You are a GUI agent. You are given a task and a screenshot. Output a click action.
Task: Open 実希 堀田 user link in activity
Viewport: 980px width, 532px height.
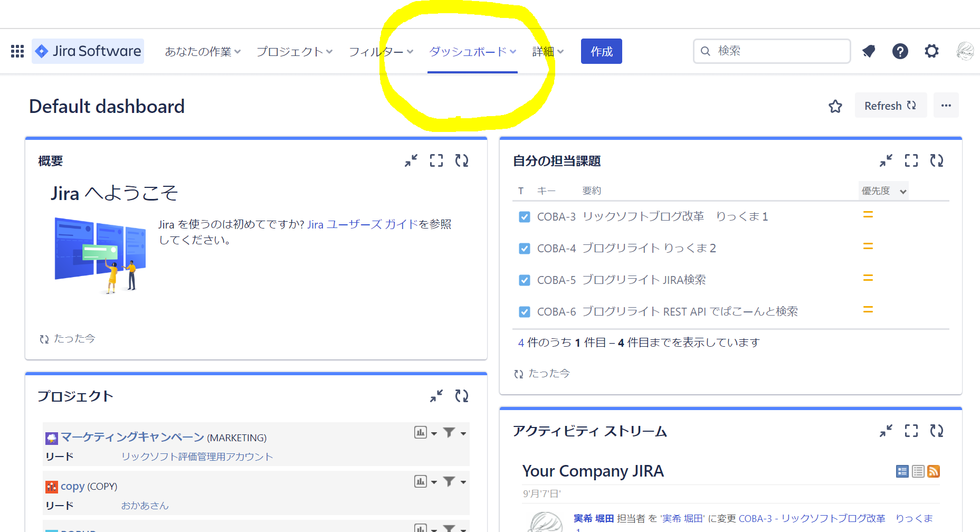point(594,519)
